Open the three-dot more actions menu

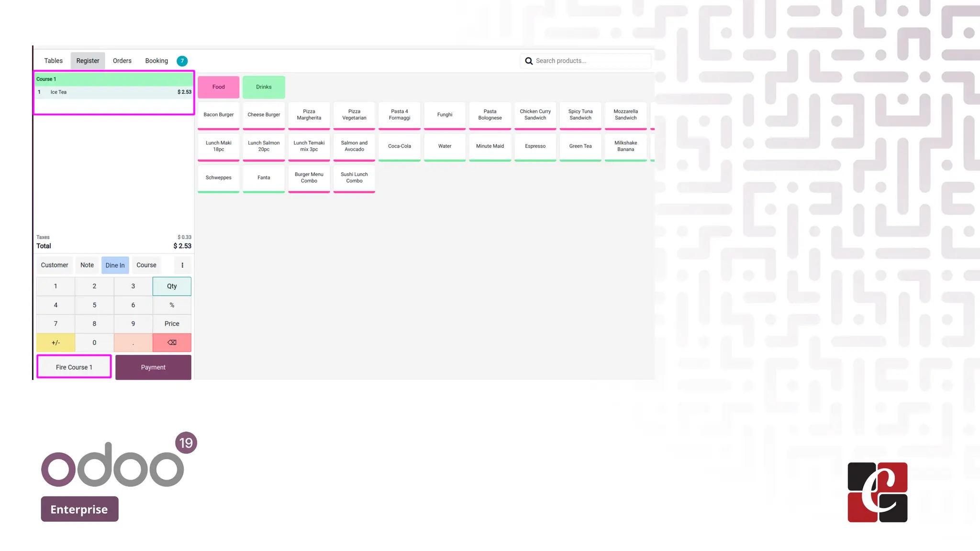[x=182, y=265]
